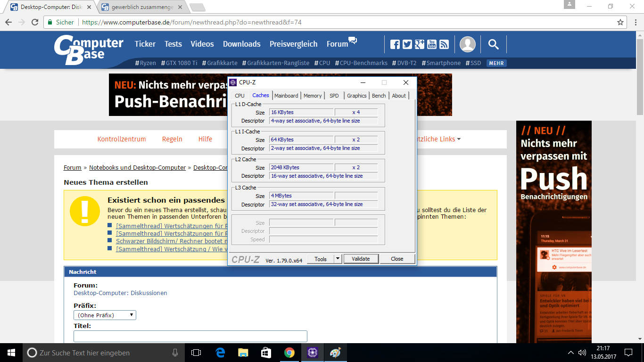
Task: Open the Windows Start menu
Action: pyautogui.click(x=11, y=353)
